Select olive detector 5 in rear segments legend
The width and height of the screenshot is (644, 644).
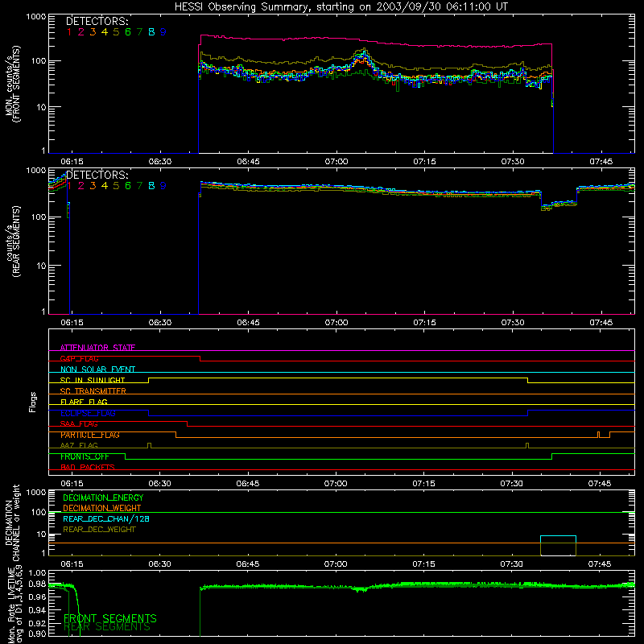[x=116, y=186]
